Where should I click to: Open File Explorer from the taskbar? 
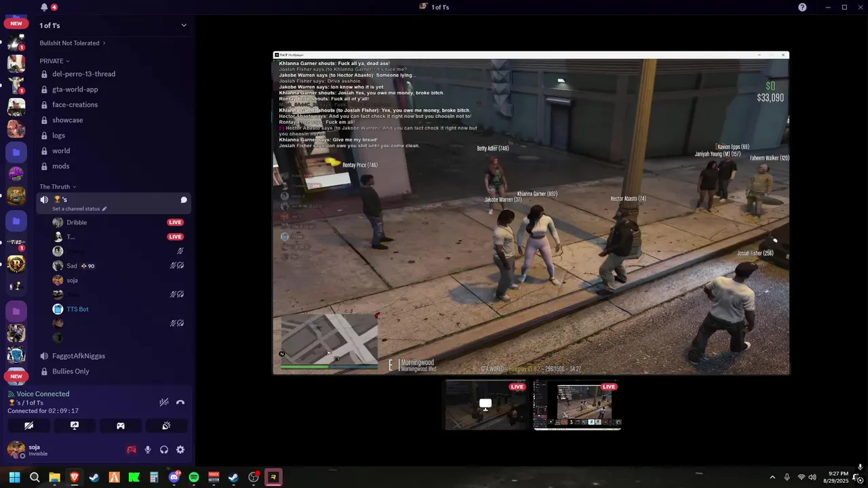54,477
